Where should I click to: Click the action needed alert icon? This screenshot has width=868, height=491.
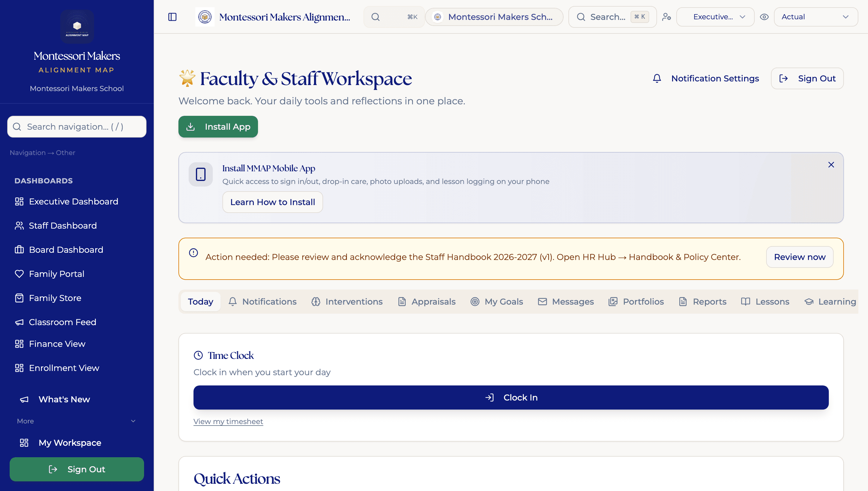coord(193,252)
